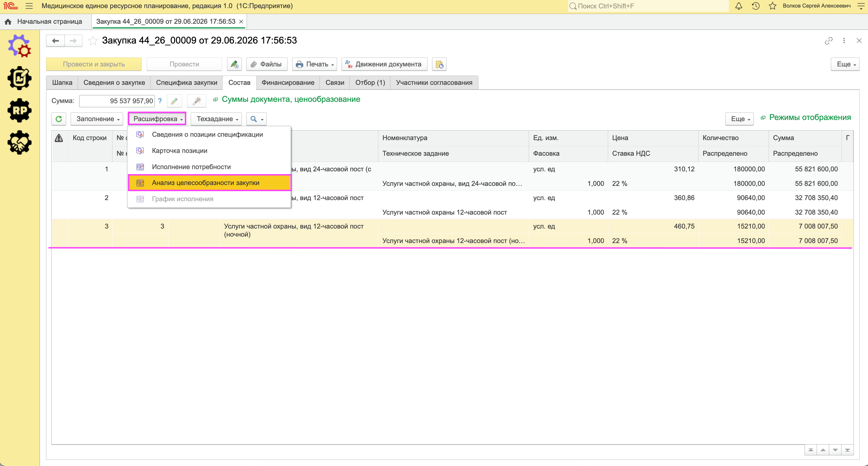Viewport: 868px width, 466px height.
Task: Click the pencil-clock icon next to Провести
Action: click(x=234, y=64)
